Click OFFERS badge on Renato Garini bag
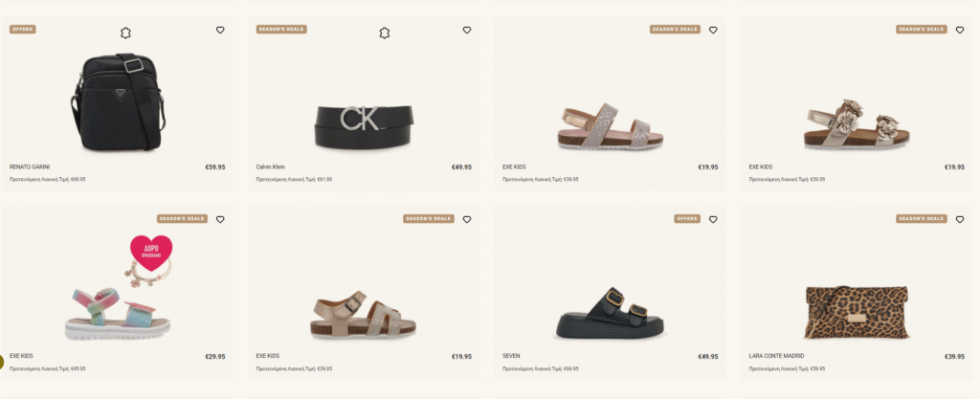 tap(23, 30)
